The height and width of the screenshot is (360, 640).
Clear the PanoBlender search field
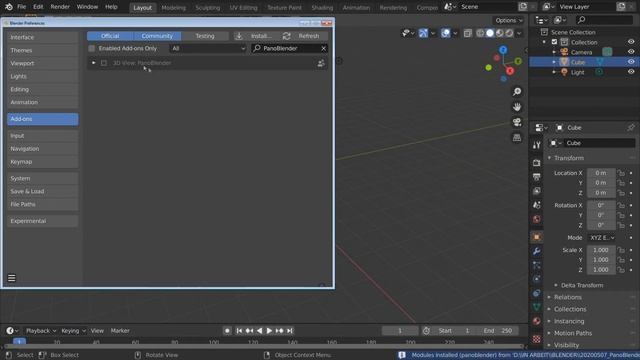323,48
